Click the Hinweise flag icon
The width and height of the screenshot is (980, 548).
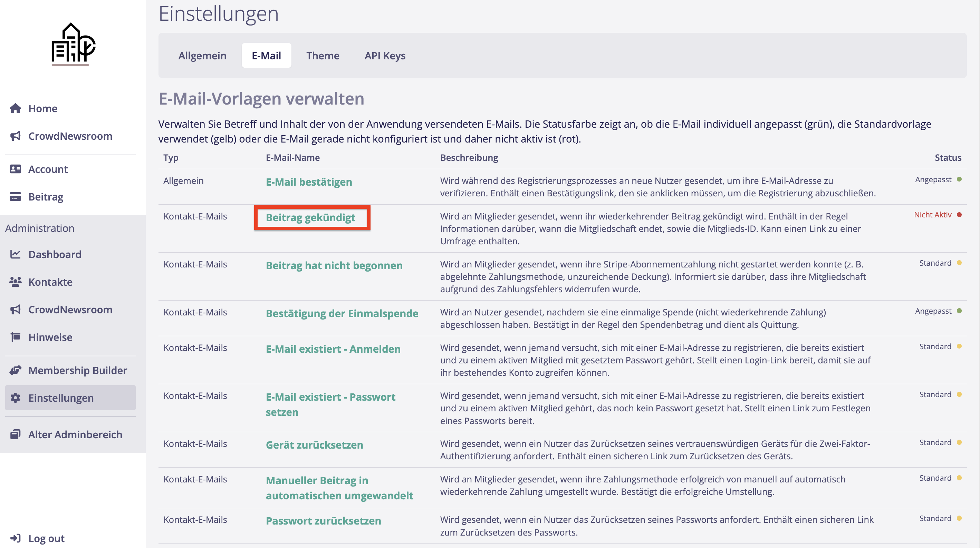[x=15, y=337]
